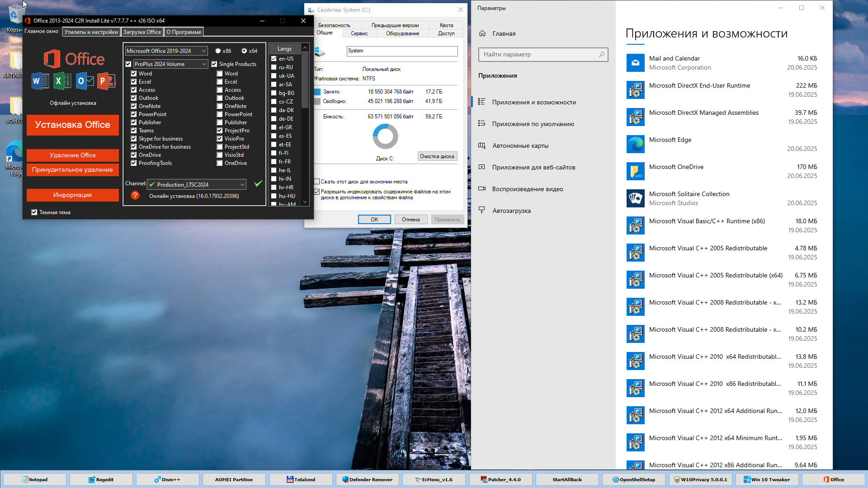Viewport: 868px width, 488px height.
Task: Check the compress this drive option
Action: pyautogui.click(x=317, y=182)
